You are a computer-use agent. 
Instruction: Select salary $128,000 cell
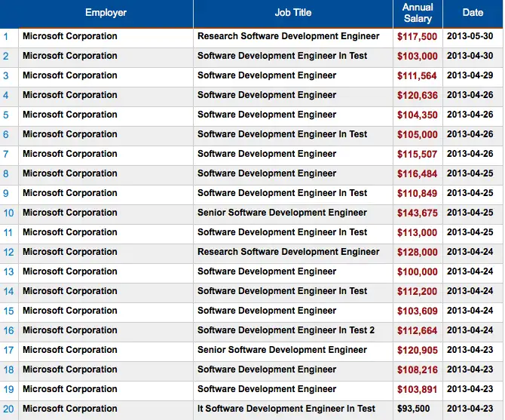pyautogui.click(x=417, y=253)
